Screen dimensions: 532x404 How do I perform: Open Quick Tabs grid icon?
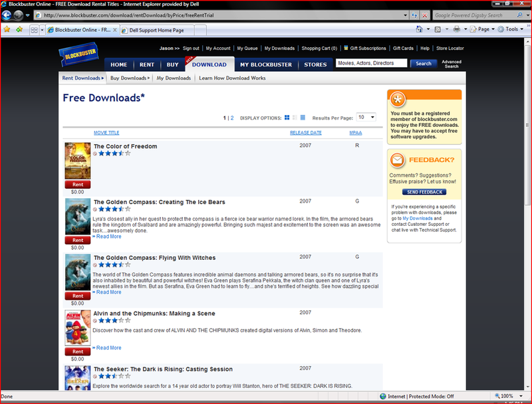tap(35, 30)
